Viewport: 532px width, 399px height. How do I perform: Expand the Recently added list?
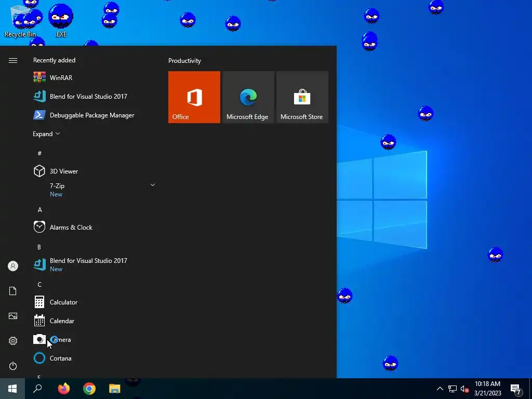coord(46,134)
